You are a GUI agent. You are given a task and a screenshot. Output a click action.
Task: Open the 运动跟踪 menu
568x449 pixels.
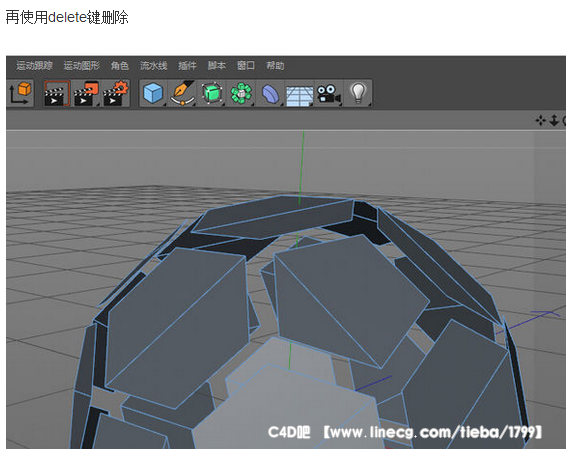[34, 66]
